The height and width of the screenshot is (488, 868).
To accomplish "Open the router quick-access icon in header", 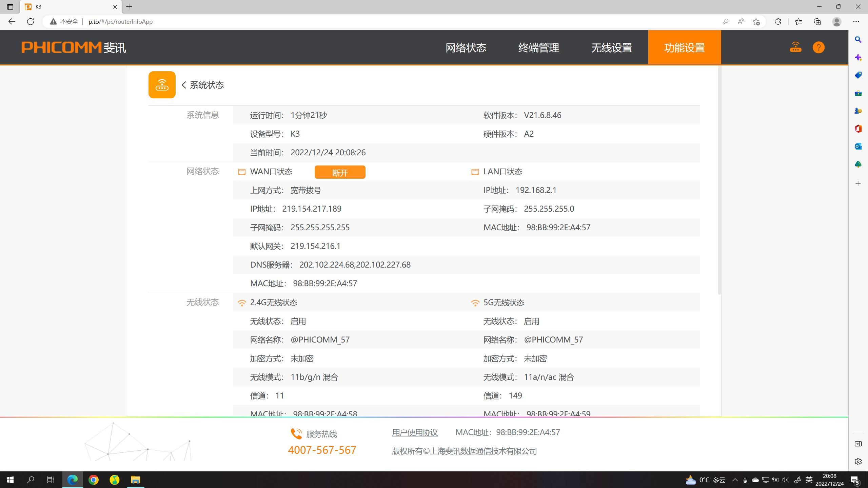I will pyautogui.click(x=795, y=47).
